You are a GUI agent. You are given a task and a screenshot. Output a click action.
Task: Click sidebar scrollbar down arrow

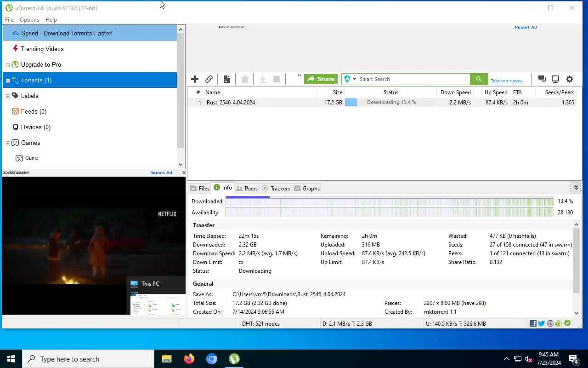[x=181, y=165]
